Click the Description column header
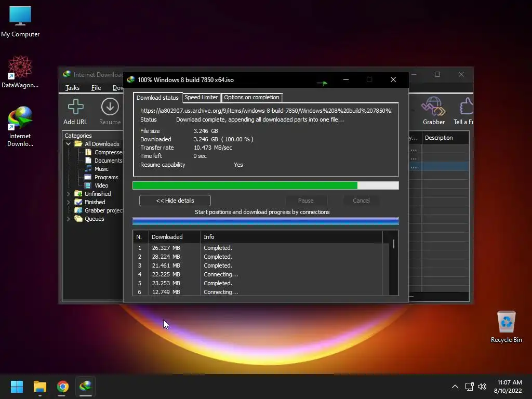 pyautogui.click(x=445, y=138)
